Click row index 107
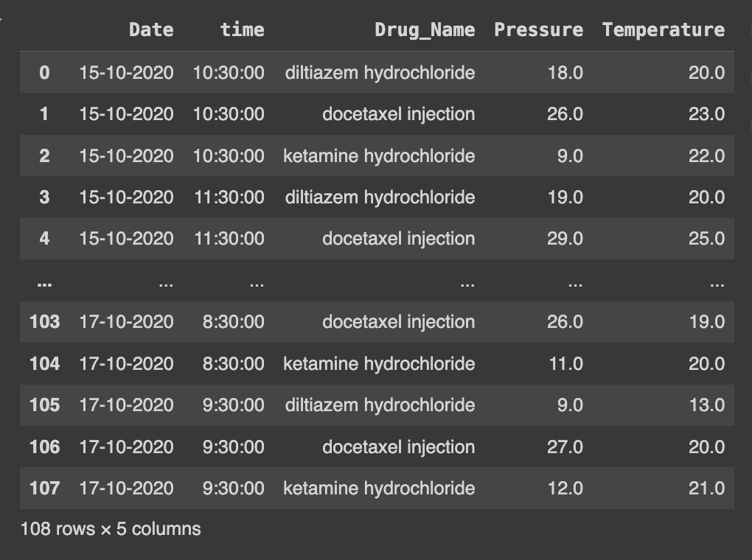The width and height of the screenshot is (752, 560). click(x=44, y=488)
